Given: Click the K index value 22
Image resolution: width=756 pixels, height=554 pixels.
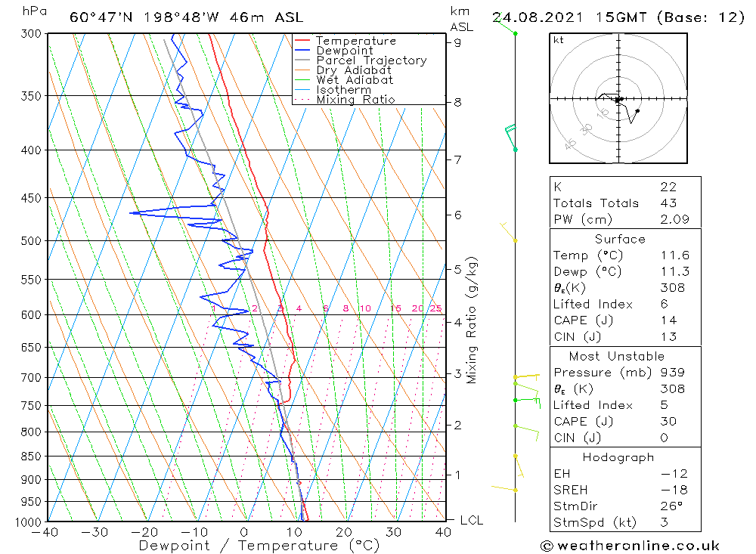Looking at the screenshot, I should point(669,187).
